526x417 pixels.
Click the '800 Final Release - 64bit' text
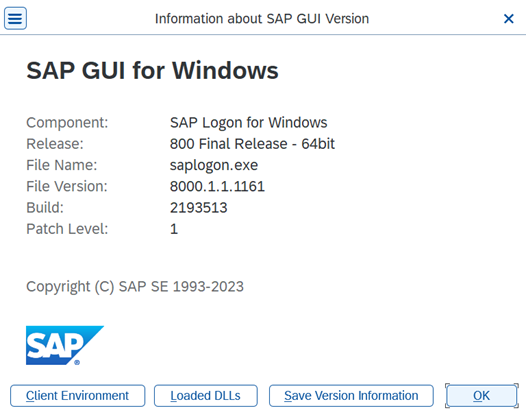(x=252, y=144)
